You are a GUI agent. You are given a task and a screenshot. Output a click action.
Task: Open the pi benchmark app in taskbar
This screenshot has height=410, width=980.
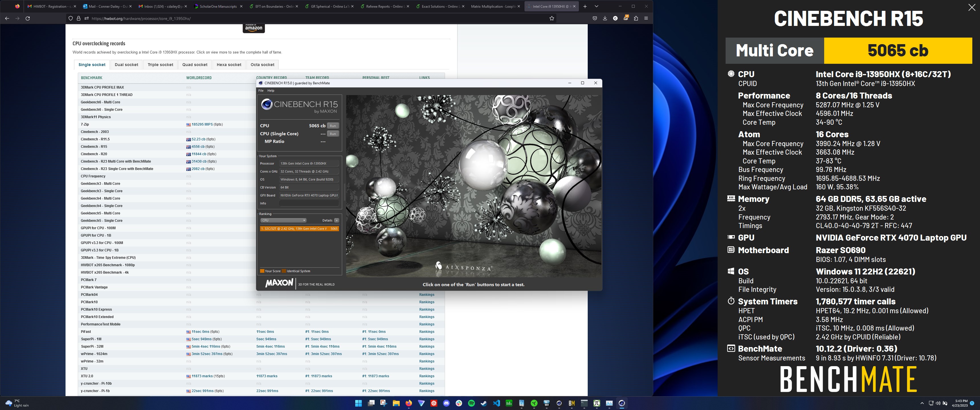point(597,403)
